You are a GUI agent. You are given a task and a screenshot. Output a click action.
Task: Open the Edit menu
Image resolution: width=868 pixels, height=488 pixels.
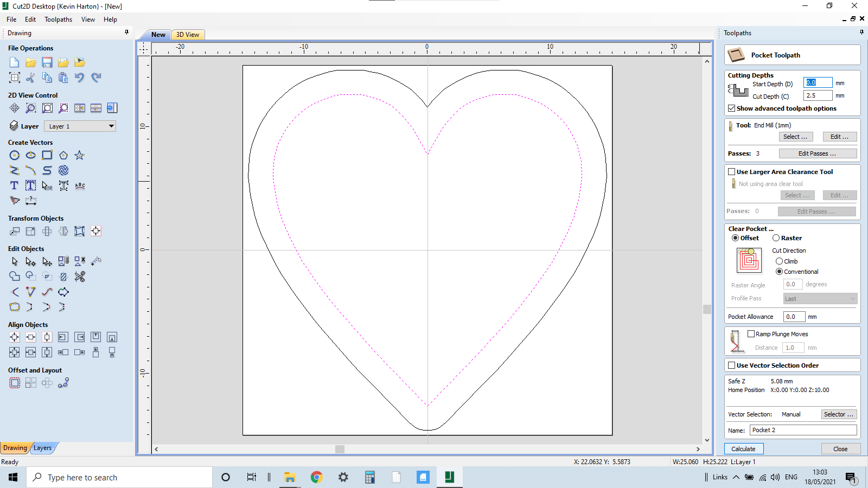click(30, 20)
